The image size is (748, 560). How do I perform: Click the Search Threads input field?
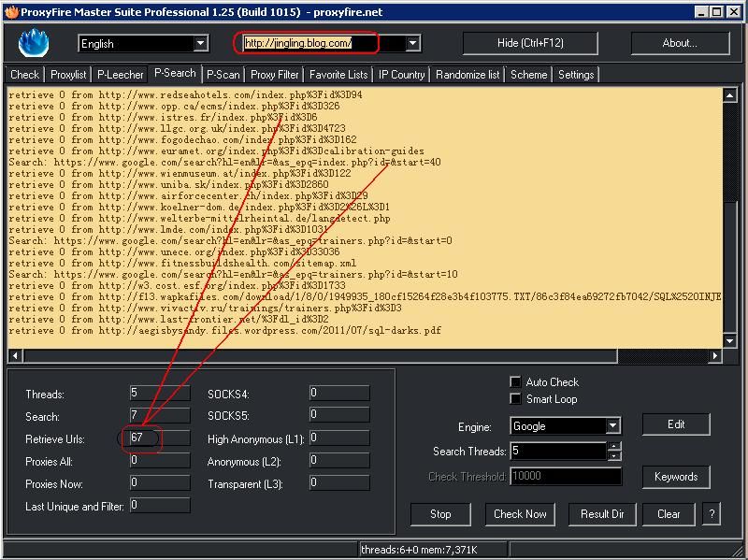click(558, 452)
